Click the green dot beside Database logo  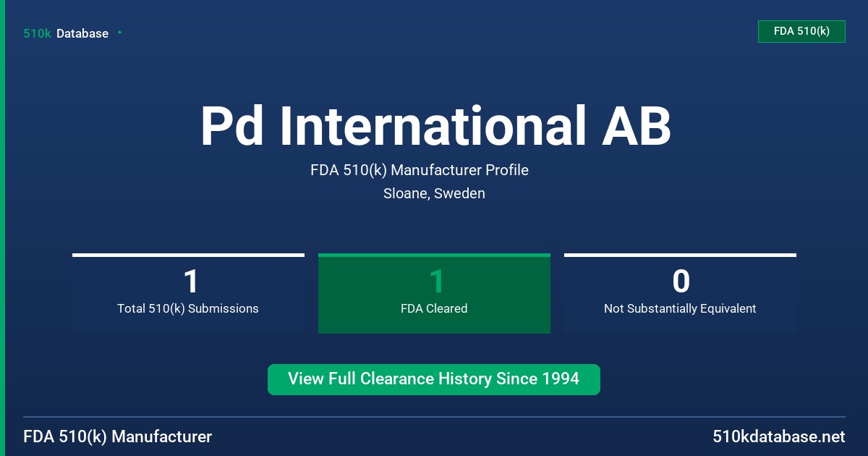point(119,33)
